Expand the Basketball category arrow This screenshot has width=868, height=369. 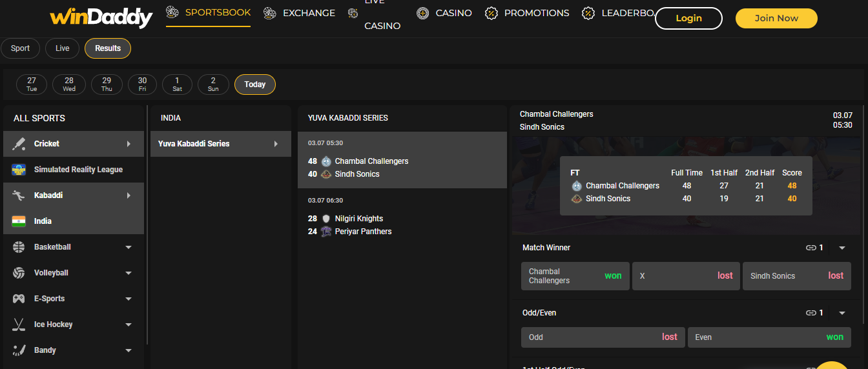click(129, 247)
